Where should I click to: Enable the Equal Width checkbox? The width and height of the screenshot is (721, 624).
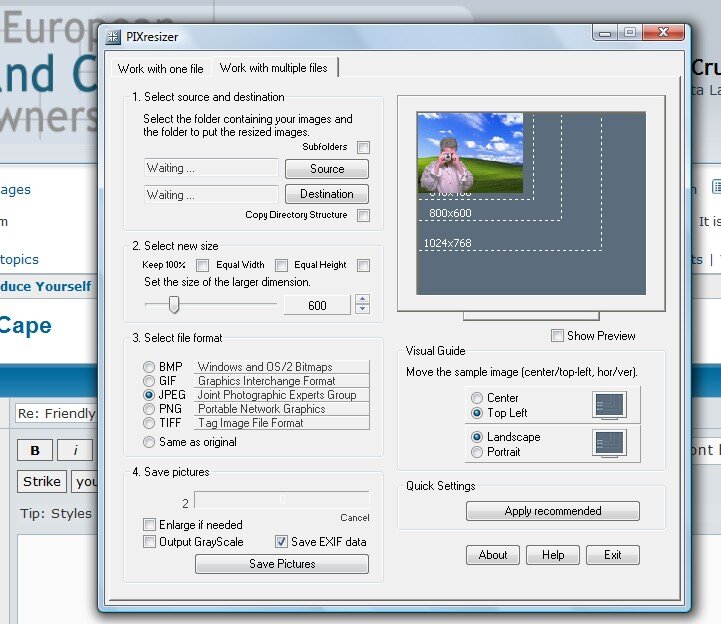[x=281, y=265]
